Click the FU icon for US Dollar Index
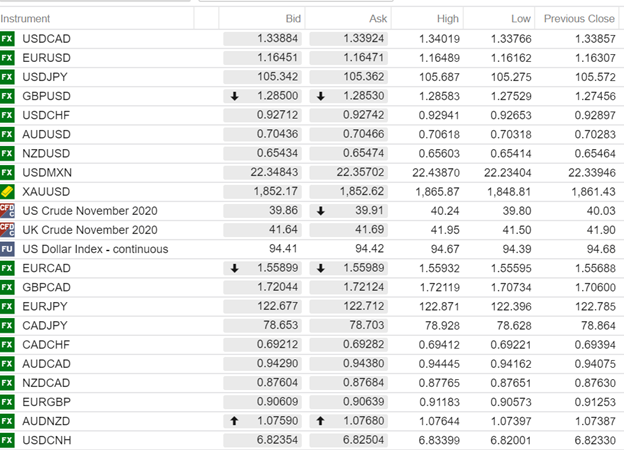Viewport: 624px width, 450px height. tap(8, 249)
